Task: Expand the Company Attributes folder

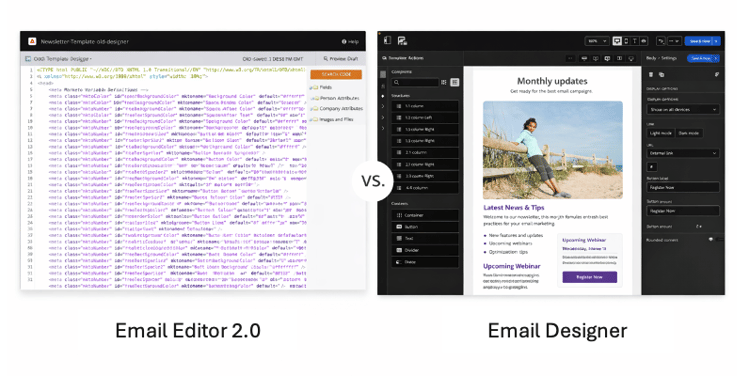Action: point(336,109)
